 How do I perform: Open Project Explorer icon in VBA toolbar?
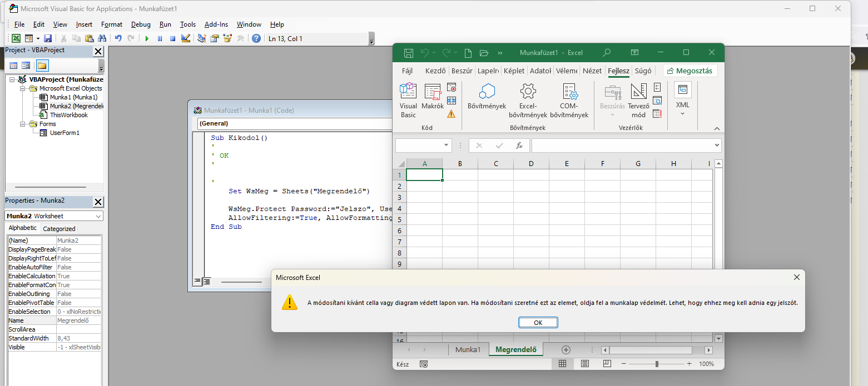202,38
